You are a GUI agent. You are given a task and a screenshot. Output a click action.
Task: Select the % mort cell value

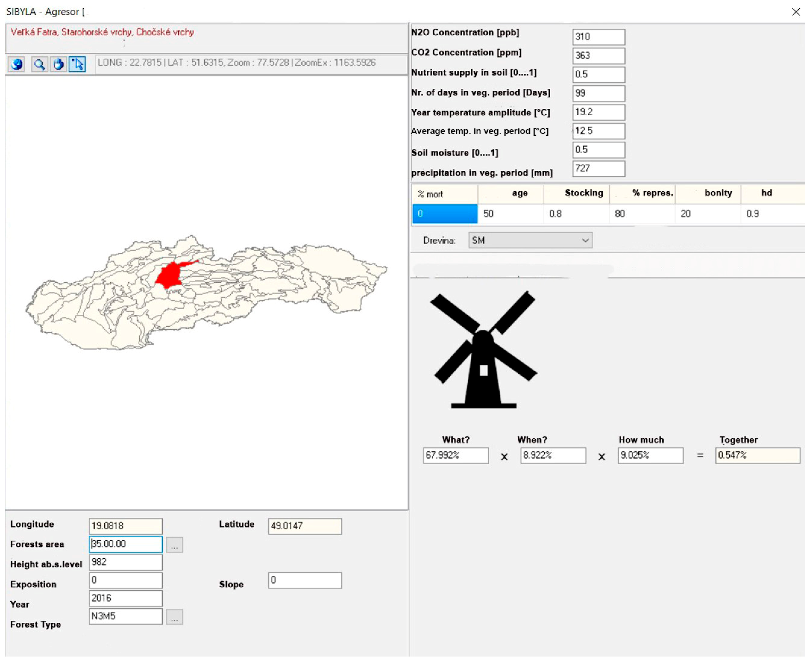445,214
